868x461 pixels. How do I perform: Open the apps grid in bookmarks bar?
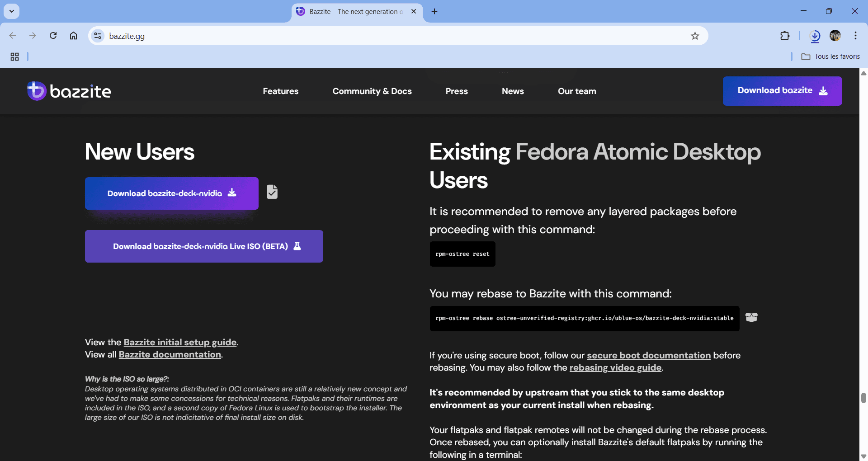(14, 56)
